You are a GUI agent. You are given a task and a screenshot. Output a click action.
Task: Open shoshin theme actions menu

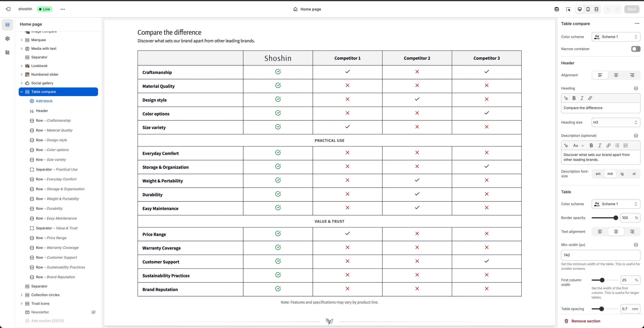[x=62, y=9]
